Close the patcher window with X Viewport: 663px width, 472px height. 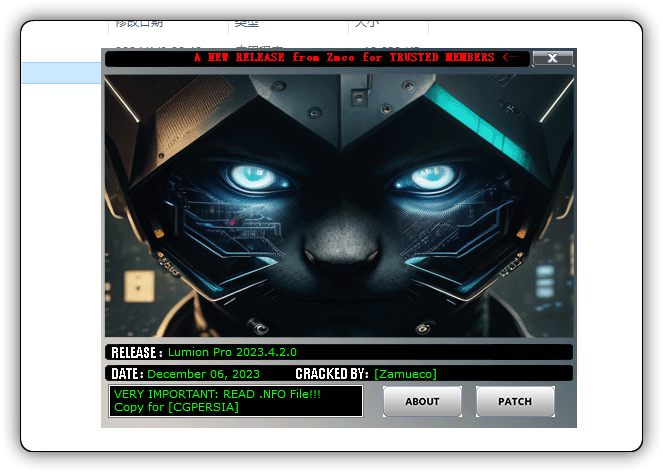(x=553, y=58)
